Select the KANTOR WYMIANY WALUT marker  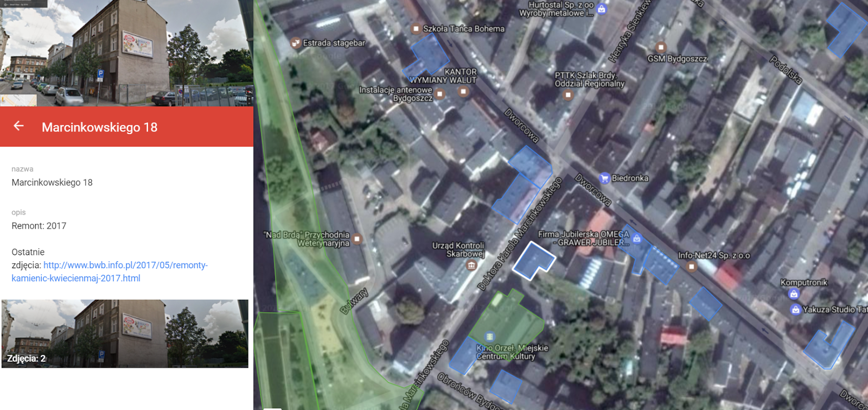[x=463, y=91]
